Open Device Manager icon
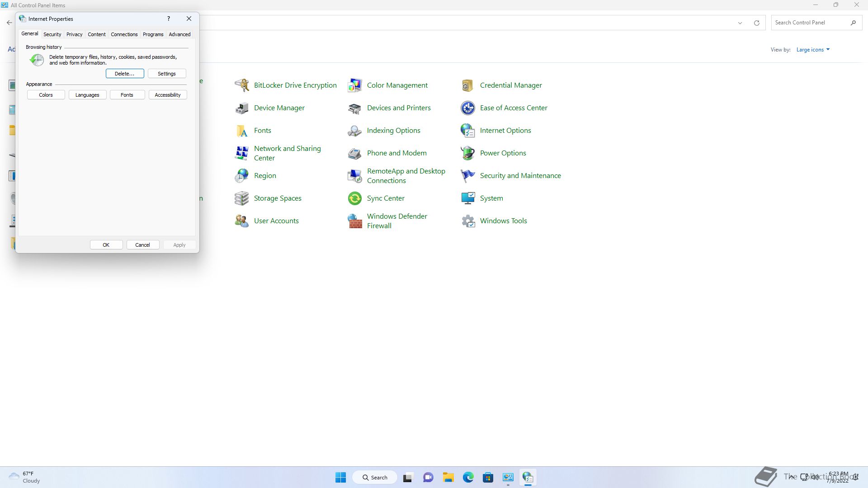Screen dimensions: 868x488 pyautogui.click(x=242, y=108)
